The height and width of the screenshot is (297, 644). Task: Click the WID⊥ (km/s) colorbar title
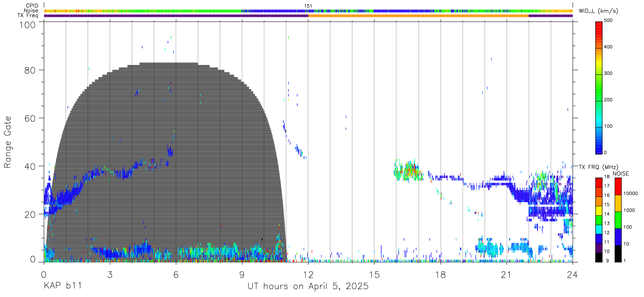[x=599, y=11]
